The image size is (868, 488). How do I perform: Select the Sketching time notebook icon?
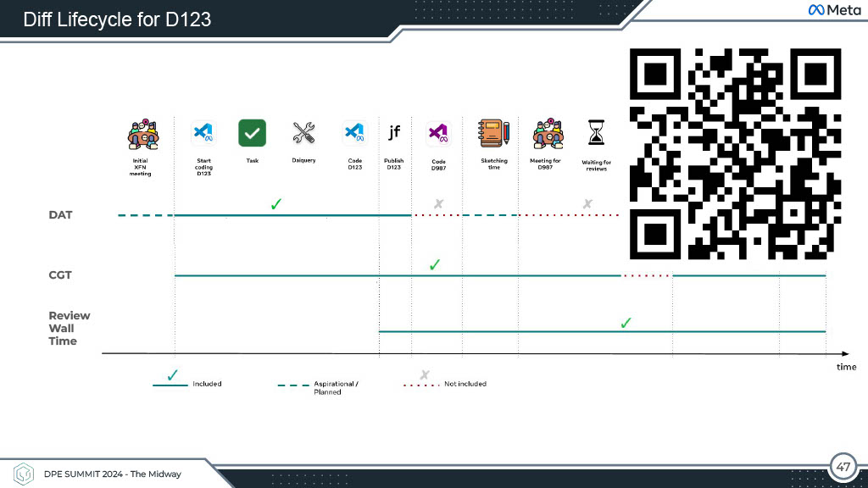click(494, 133)
